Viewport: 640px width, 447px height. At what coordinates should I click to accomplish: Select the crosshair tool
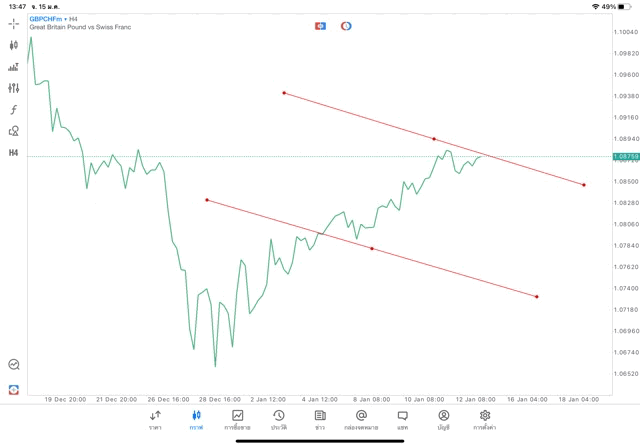pyautogui.click(x=13, y=24)
